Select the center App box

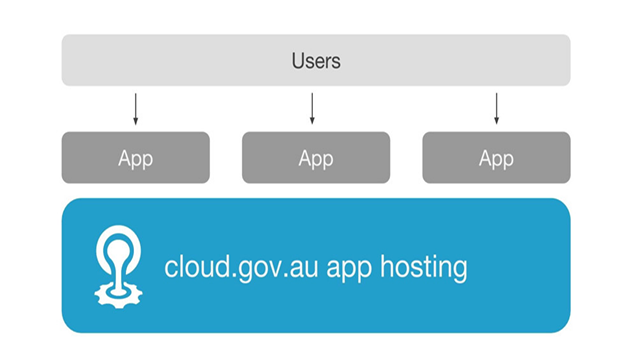316,158
